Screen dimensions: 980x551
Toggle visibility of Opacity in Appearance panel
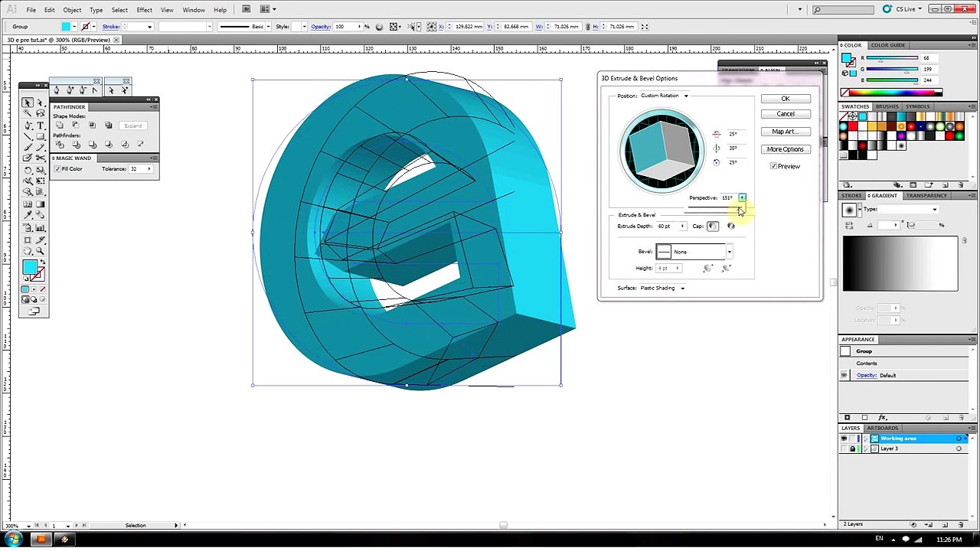tap(844, 375)
